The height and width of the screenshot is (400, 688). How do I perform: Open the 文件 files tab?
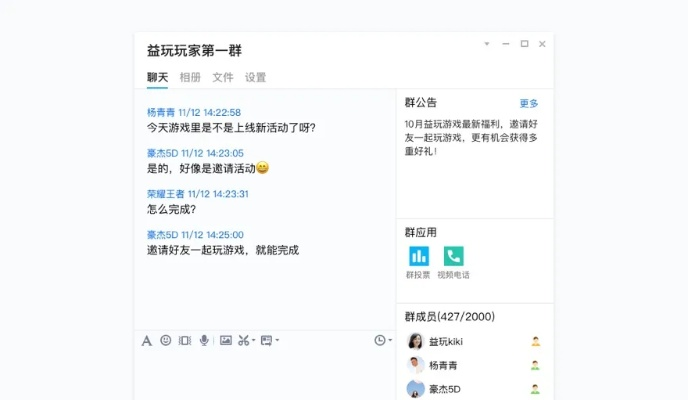[x=223, y=77]
